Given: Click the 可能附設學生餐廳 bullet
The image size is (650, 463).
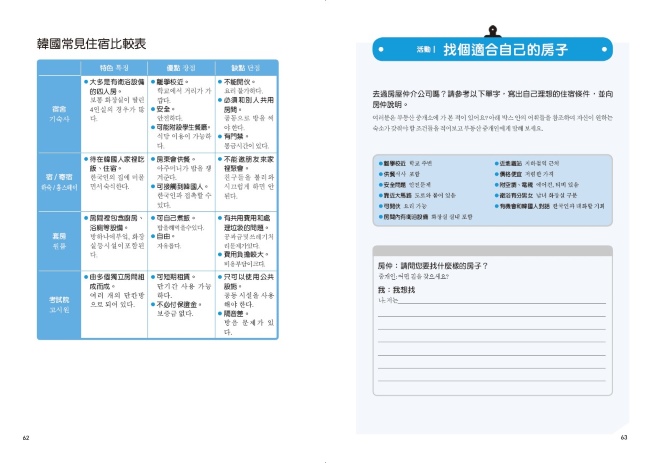Looking at the screenshot, I should click(181, 127).
